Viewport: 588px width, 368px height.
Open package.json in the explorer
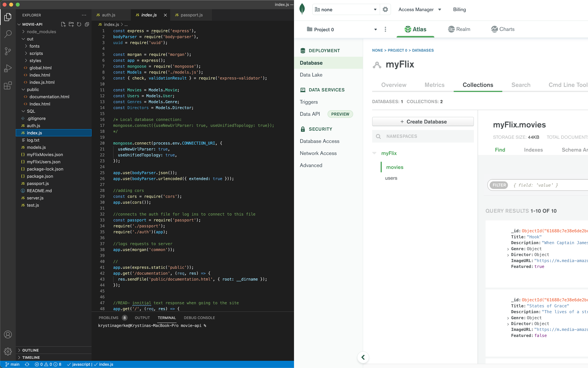40,176
